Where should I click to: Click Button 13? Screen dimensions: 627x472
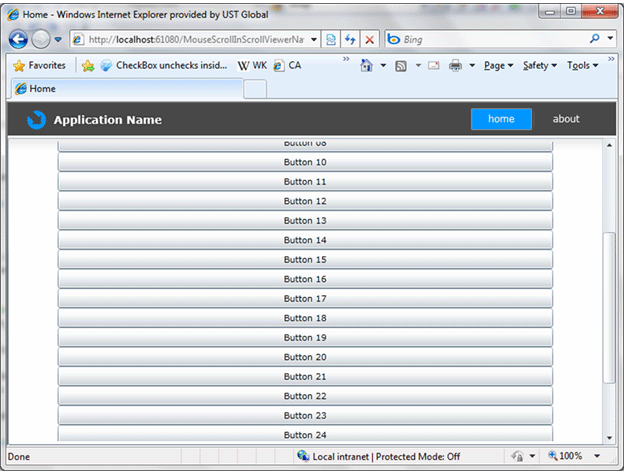click(x=305, y=220)
